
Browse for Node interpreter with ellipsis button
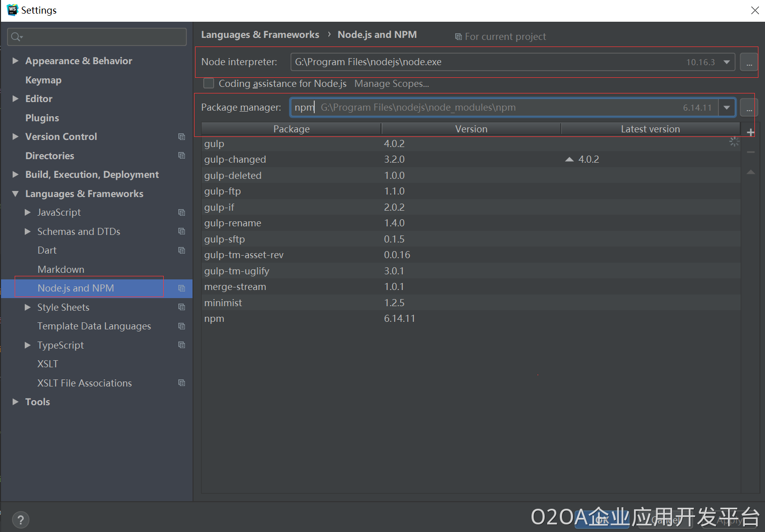click(749, 63)
